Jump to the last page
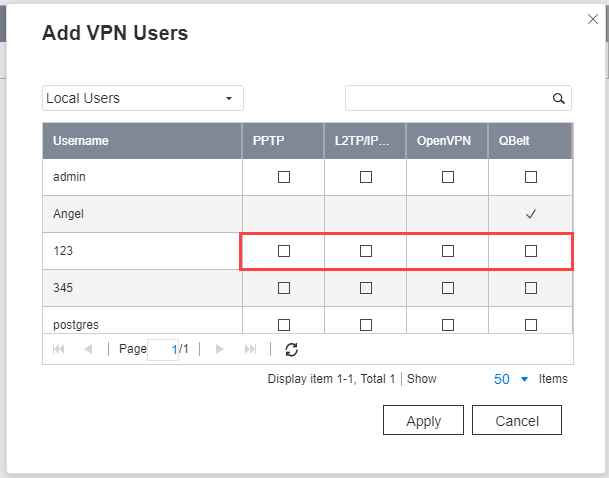609x478 pixels. click(251, 349)
